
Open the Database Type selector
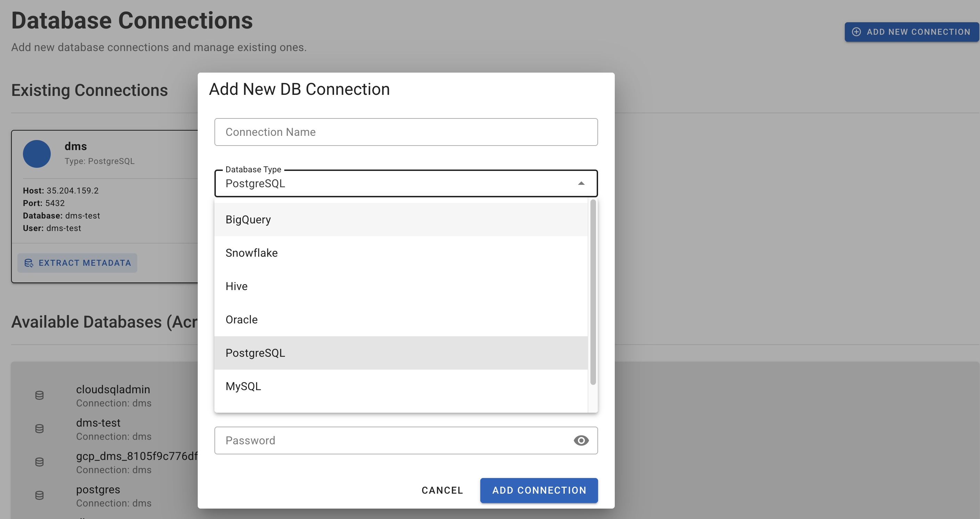[406, 184]
